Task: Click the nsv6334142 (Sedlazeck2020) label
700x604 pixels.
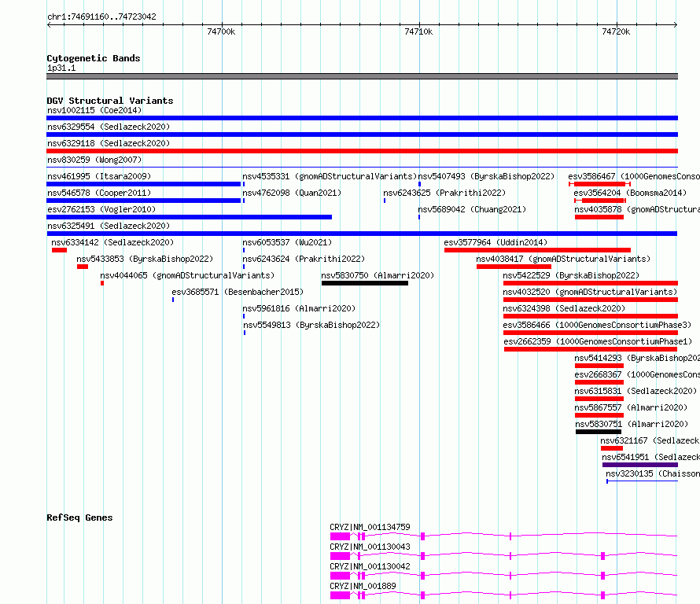Action: point(112,242)
